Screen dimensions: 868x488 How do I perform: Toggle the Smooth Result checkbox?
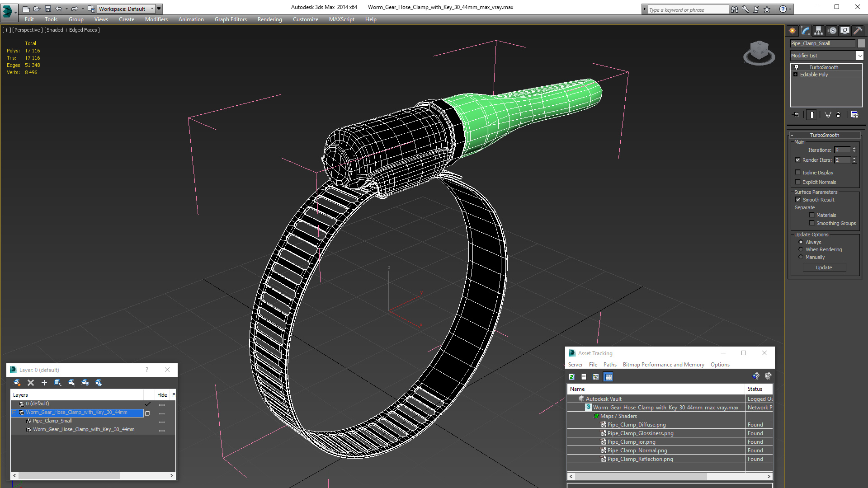(798, 199)
